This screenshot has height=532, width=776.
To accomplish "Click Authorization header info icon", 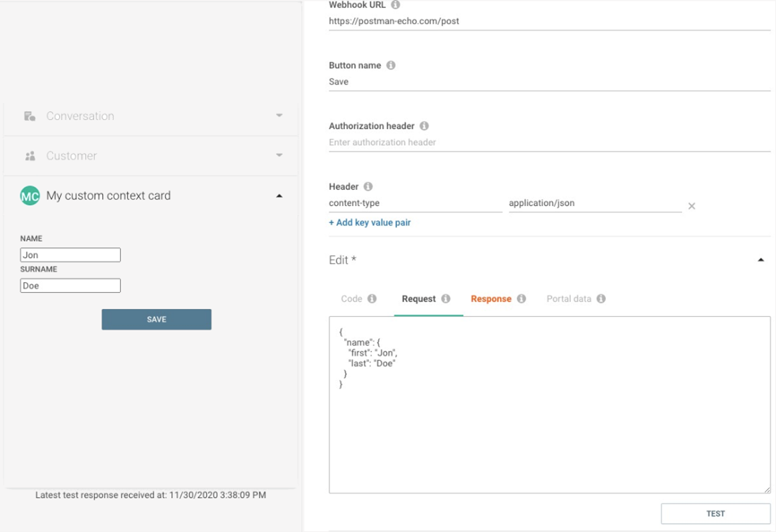I will [424, 126].
